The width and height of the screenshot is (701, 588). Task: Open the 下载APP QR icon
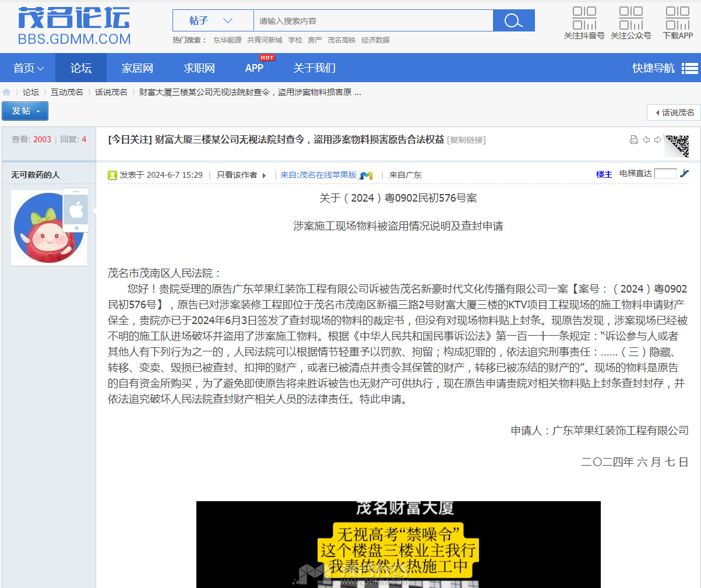pos(678,18)
